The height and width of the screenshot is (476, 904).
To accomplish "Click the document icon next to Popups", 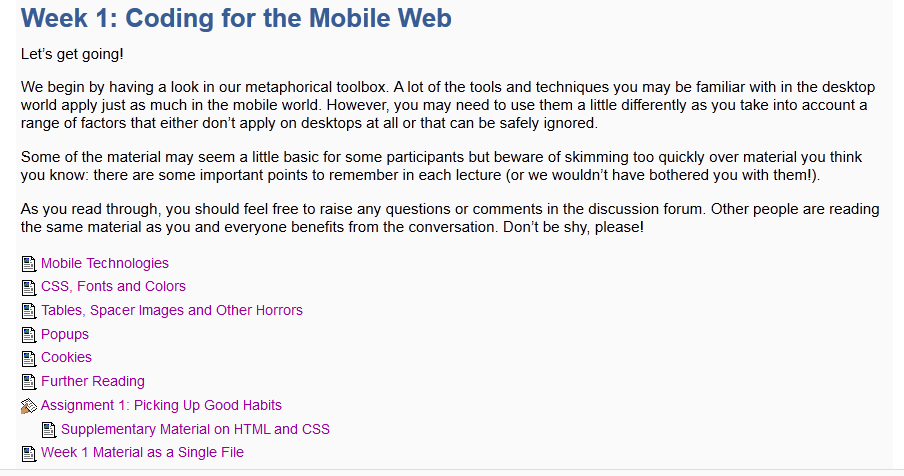I will tap(28, 335).
